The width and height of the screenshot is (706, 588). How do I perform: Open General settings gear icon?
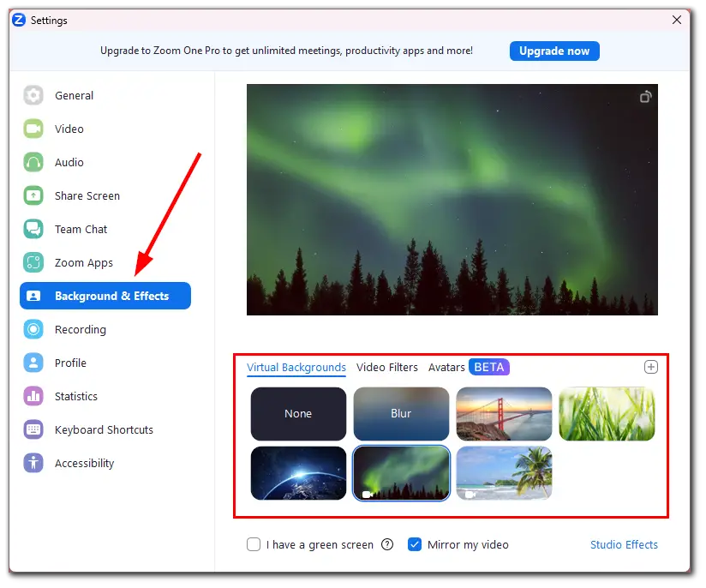33,95
